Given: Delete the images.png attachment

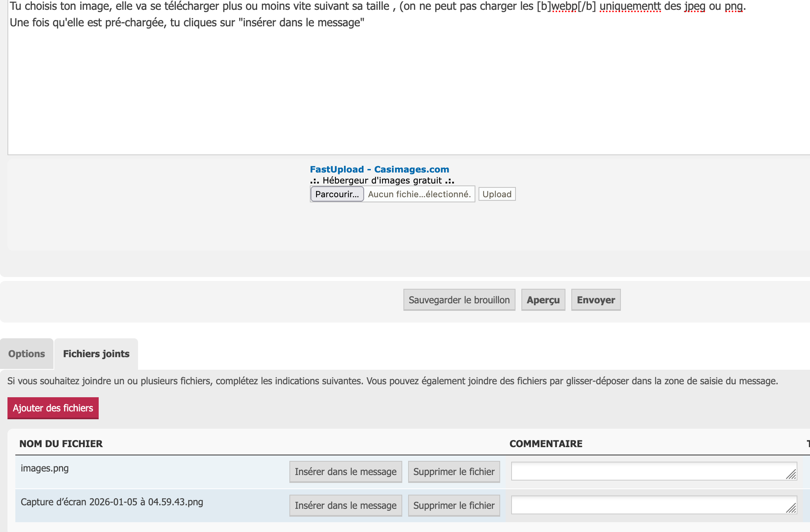Looking at the screenshot, I should [454, 471].
